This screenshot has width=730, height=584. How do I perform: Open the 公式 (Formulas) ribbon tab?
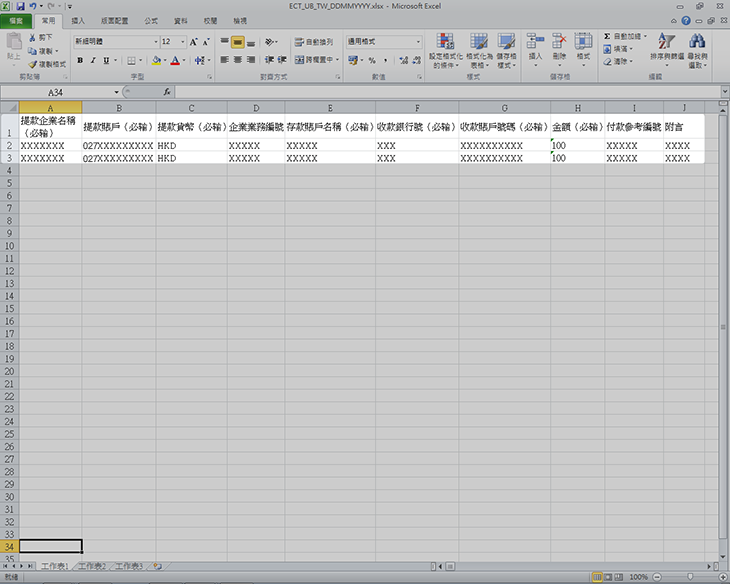click(x=150, y=20)
